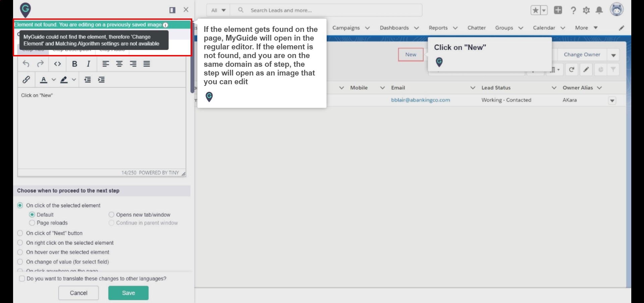This screenshot has width=644, height=303.
Task: Edit the list with the pencil icon
Action: [x=586, y=69]
